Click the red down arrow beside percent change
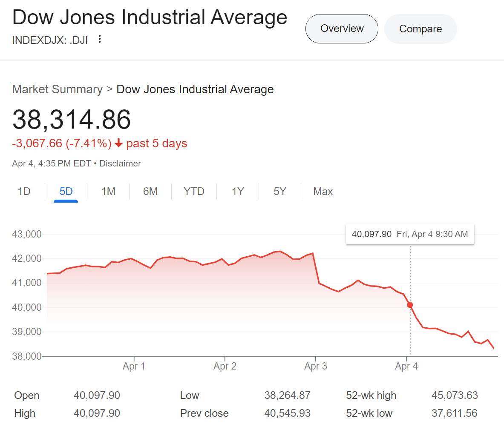Viewport: 504px width, 427px height. [119, 144]
